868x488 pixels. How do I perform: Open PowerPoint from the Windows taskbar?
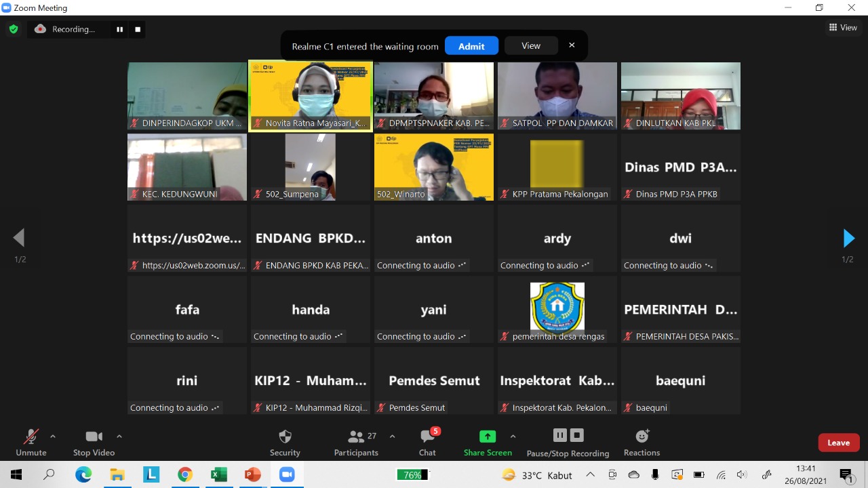(252, 474)
